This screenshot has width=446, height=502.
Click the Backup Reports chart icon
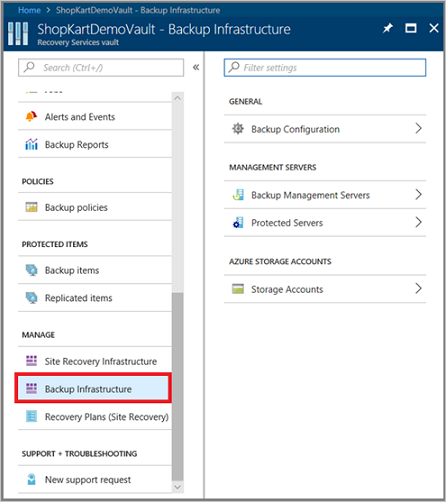coord(31,144)
